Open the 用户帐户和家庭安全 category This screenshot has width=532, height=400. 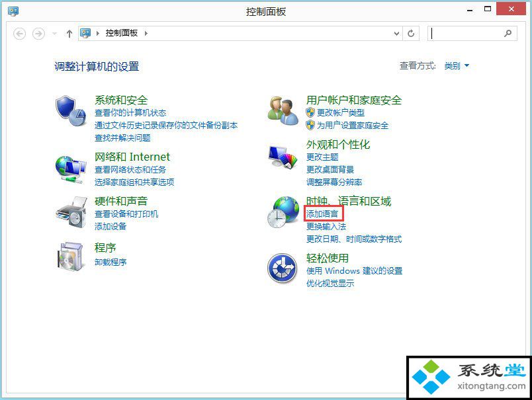[354, 100]
